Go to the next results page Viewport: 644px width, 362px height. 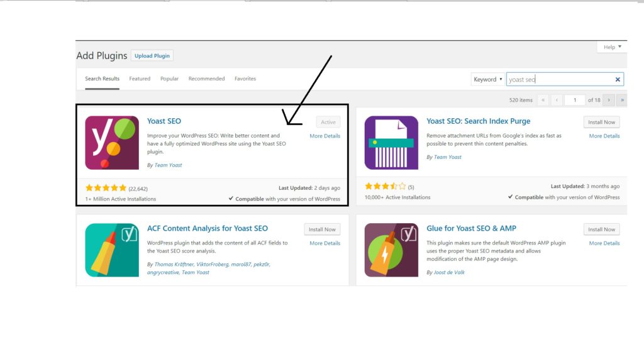coord(609,100)
